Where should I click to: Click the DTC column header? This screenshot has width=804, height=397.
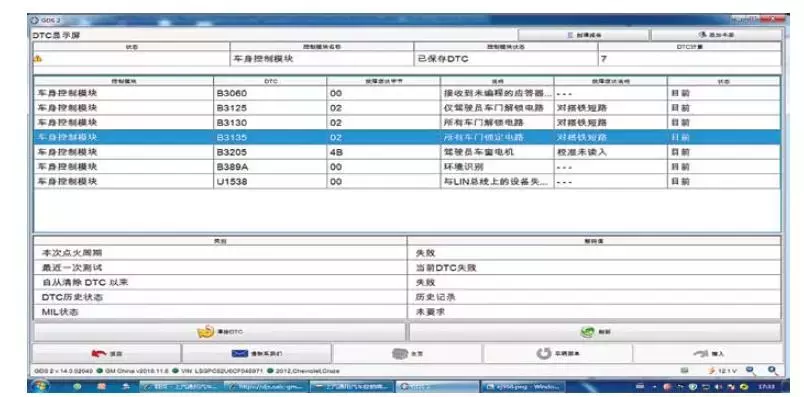270,81
